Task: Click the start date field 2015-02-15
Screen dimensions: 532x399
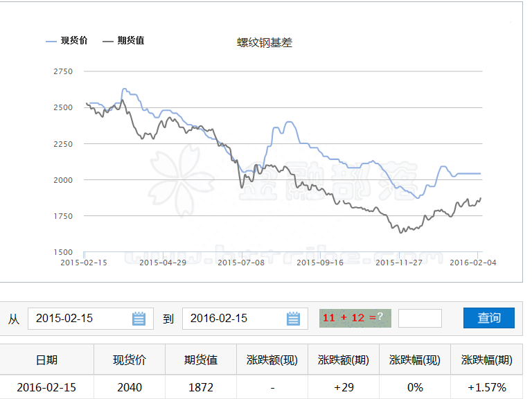Action: click(x=91, y=319)
